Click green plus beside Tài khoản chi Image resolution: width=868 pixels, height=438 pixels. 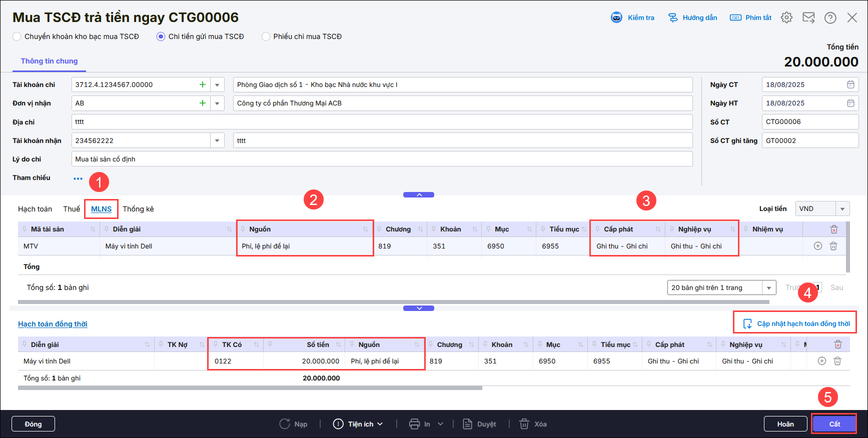click(203, 84)
